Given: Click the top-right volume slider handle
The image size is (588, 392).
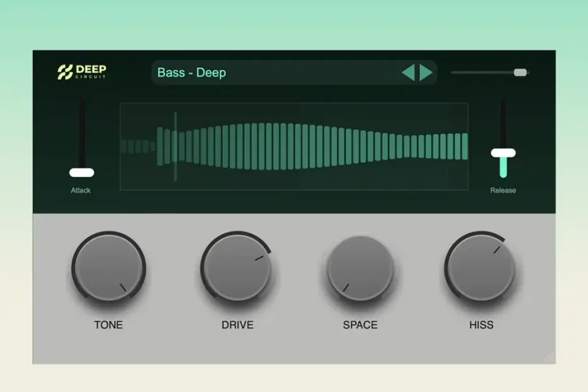Looking at the screenshot, I should pyautogui.click(x=520, y=73).
